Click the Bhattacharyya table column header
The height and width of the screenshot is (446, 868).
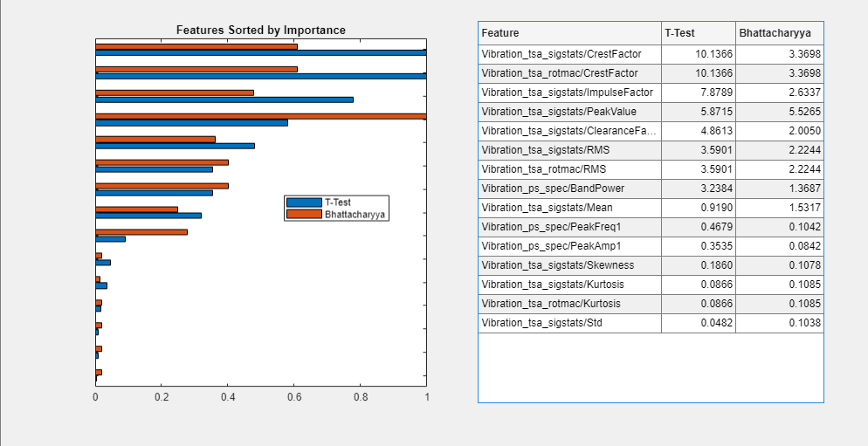click(779, 33)
